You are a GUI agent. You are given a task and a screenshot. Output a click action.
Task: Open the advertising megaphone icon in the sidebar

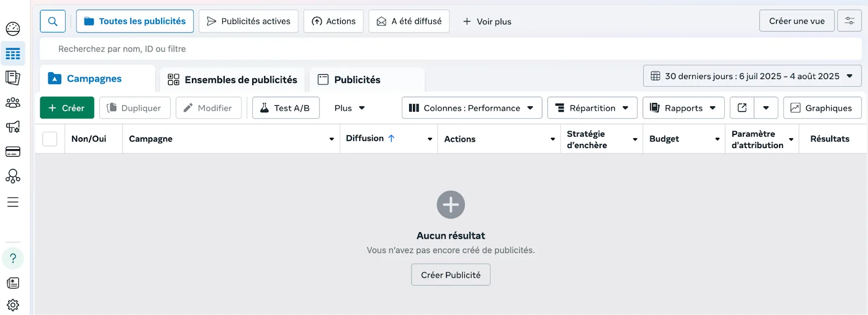click(x=13, y=127)
